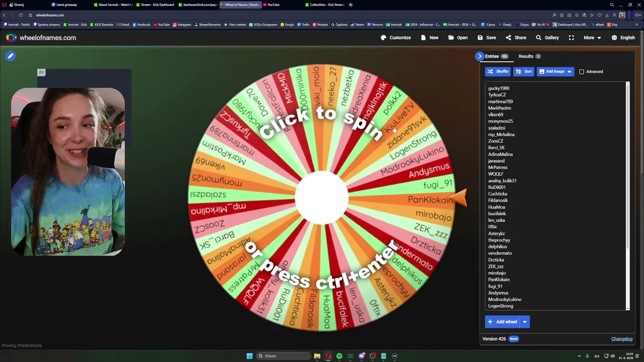The height and width of the screenshot is (362, 644).
Task: Click the analny_kolik31 entry in list
Action: 502,180
